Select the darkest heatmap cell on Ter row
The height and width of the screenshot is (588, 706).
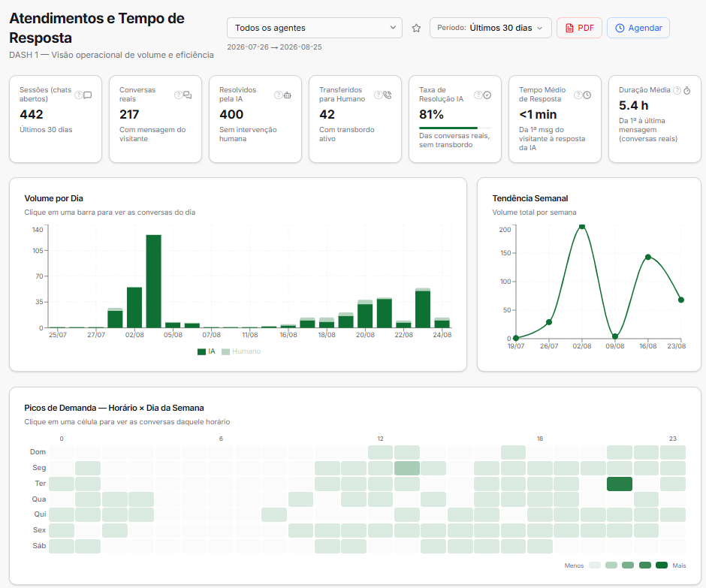pos(620,484)
